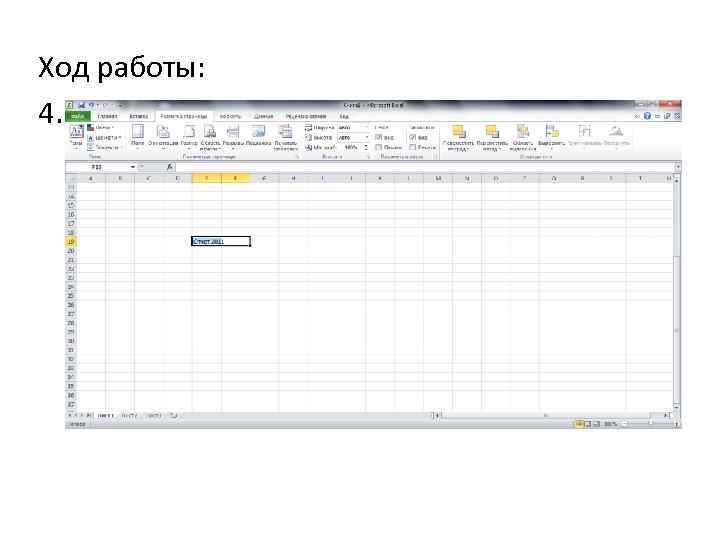Open the Themes gallery button
The width and height of the screenshot is (720, 540).
point(76,136)
